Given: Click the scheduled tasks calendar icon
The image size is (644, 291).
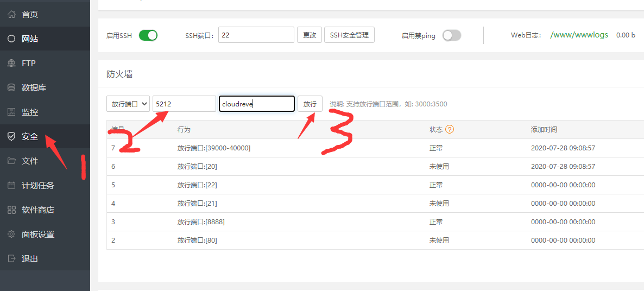Looking at the screenshot, I should coord(11,186).
